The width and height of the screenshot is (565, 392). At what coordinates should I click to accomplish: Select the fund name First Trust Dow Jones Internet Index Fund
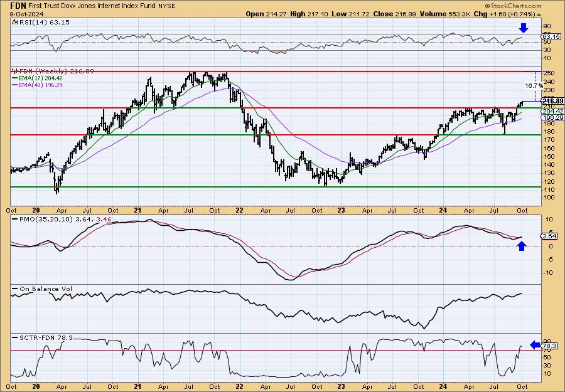coord(91,6)
